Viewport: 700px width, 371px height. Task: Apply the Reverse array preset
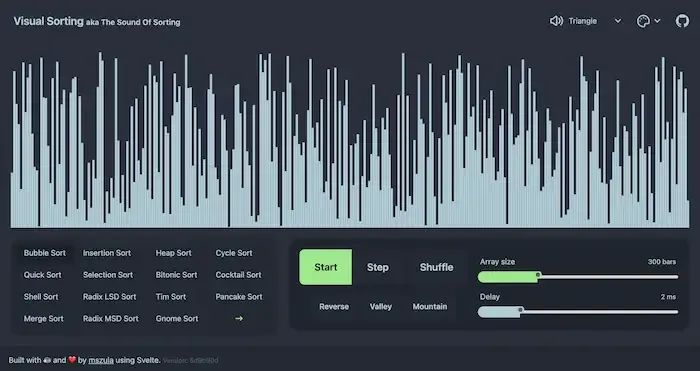pos(334,307)
